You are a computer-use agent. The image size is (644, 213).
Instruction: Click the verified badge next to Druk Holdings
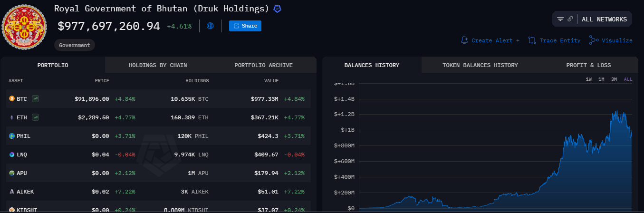(277, 9)
